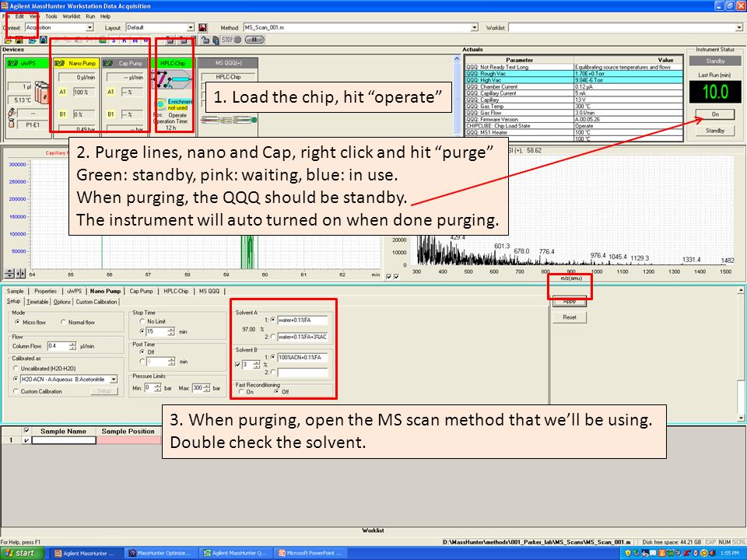747x560 pixels.
Task: Click the uWPS device status icon
Action: coord(12,63)
